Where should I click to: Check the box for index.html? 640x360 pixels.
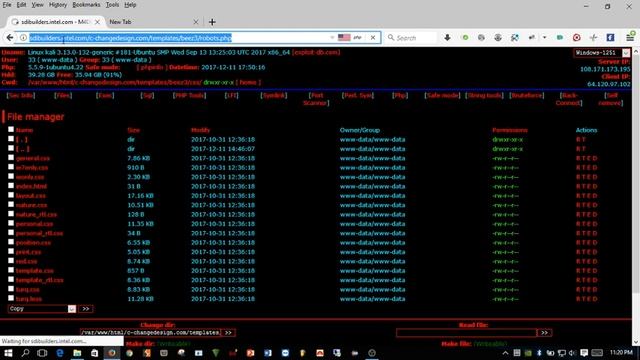(11, 186)
